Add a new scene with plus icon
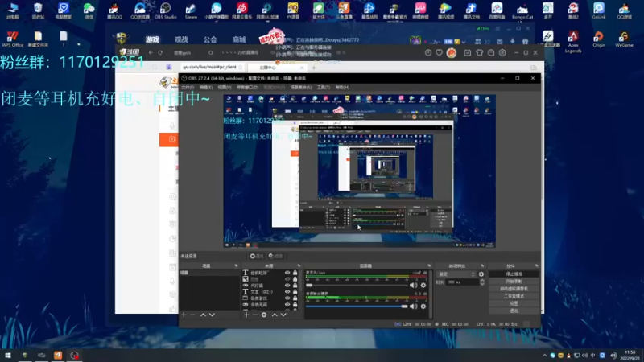 click(x=184, y=315)
